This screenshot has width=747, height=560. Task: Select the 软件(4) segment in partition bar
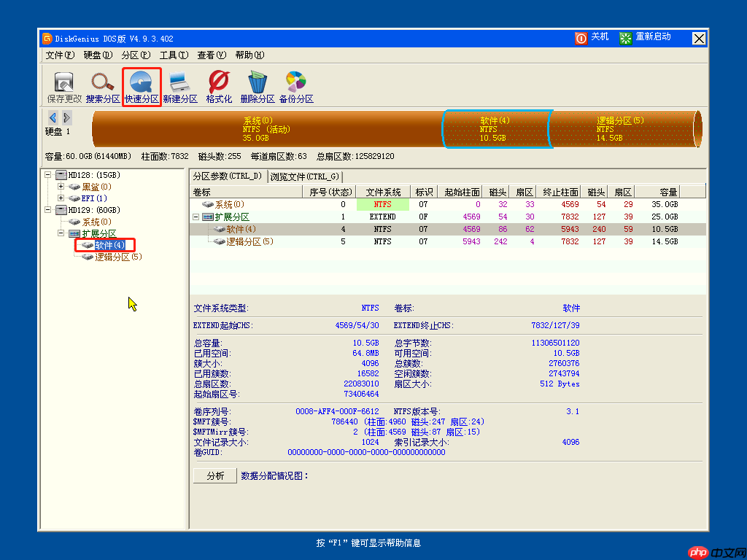point(497,128)
